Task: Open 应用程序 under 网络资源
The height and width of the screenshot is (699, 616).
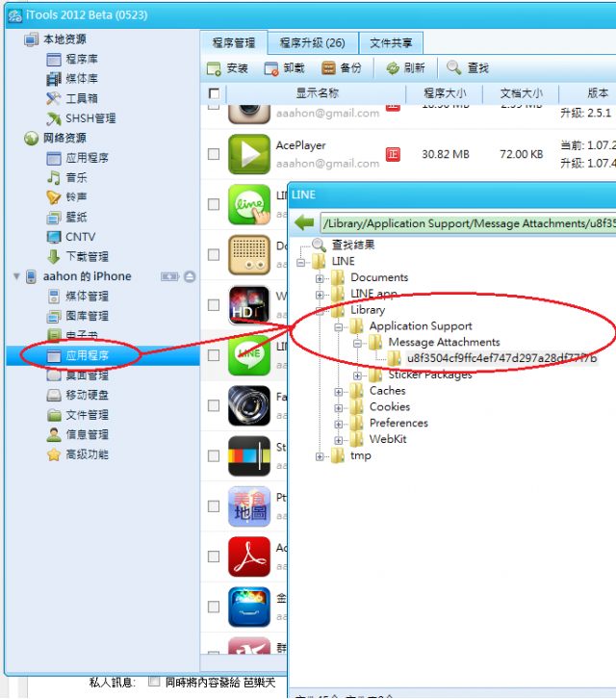Action: click(x=78, y=158)
